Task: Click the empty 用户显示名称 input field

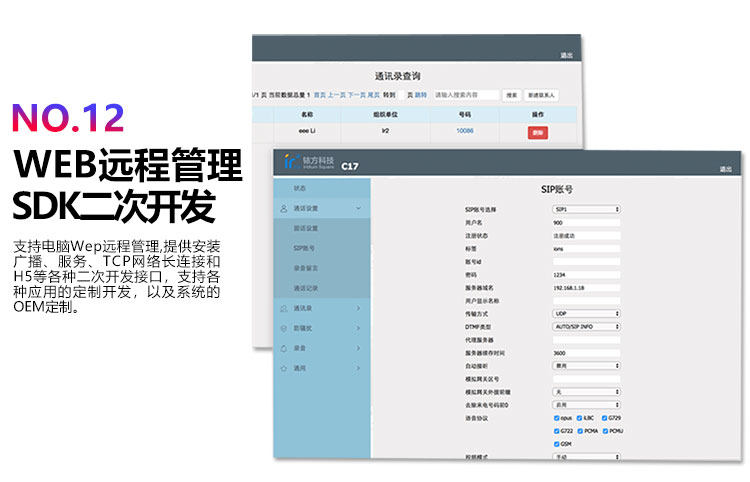Action: [x=586, y=301]
